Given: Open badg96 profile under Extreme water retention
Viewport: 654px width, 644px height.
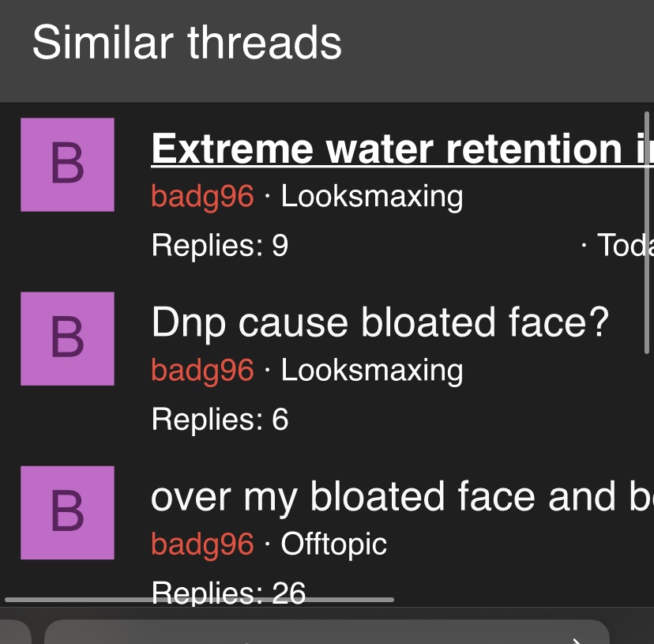Looking at the screenshot, I should click(202, 196).
